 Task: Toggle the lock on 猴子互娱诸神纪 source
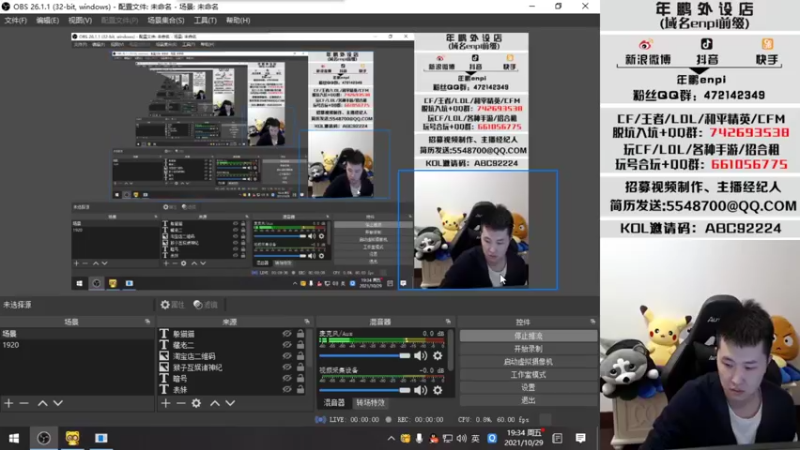point(301,367)
